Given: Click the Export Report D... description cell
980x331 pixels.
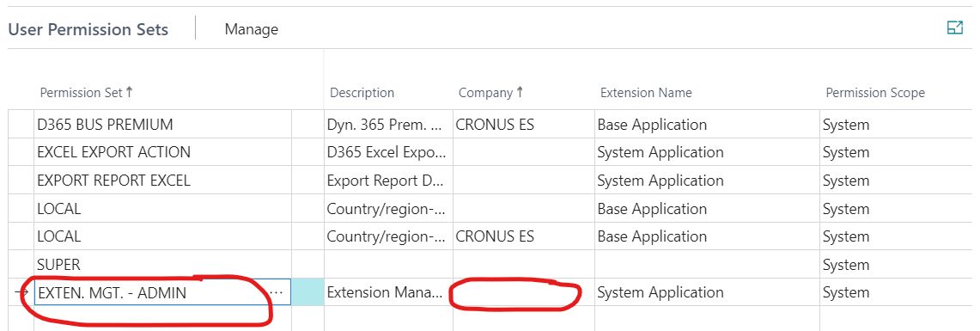Looking at the screenshot, I should (x=388, y=181).
